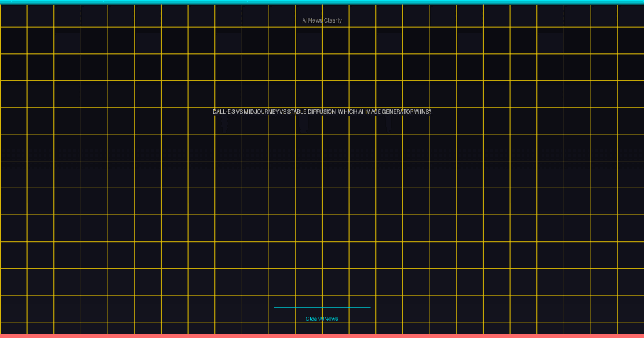The height and width of the screenshot is (338, 644).
Task: Click the 'AI News Clearly' site title
Action: point(321,21)
